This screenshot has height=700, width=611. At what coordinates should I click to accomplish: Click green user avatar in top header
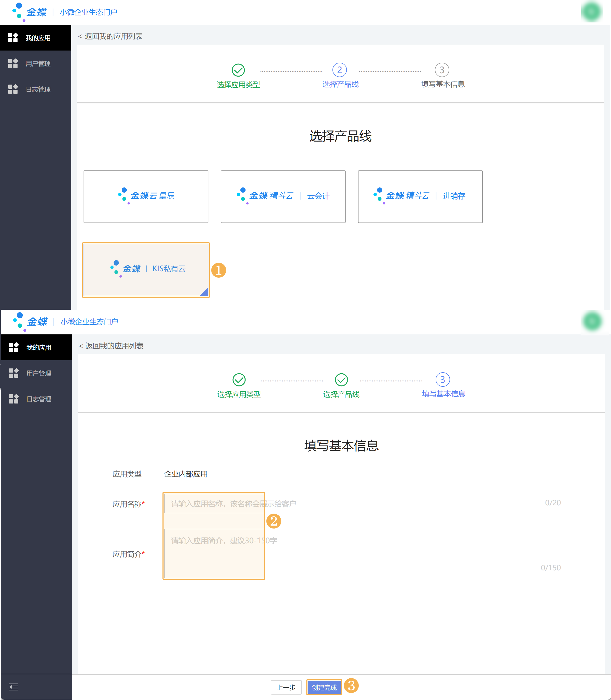(592, 12)
